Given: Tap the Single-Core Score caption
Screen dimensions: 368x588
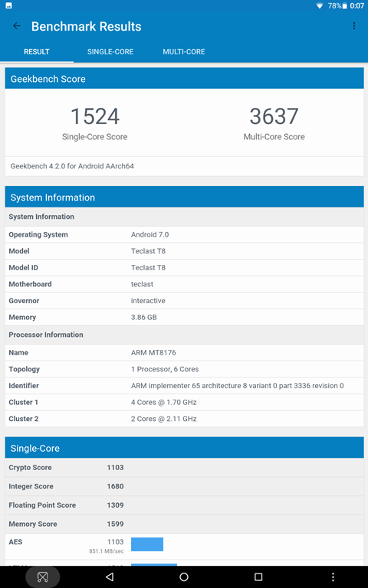Looking at the screenshot, I should pos(94,137).
